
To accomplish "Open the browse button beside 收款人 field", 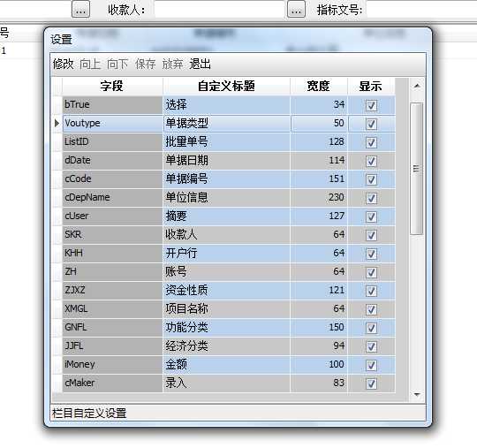I will 296,10.
